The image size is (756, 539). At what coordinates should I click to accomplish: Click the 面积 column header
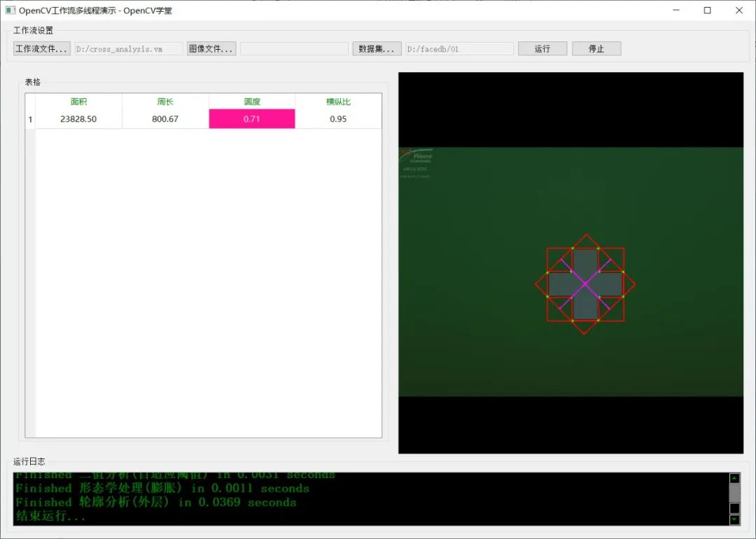[x=77, y=101]
